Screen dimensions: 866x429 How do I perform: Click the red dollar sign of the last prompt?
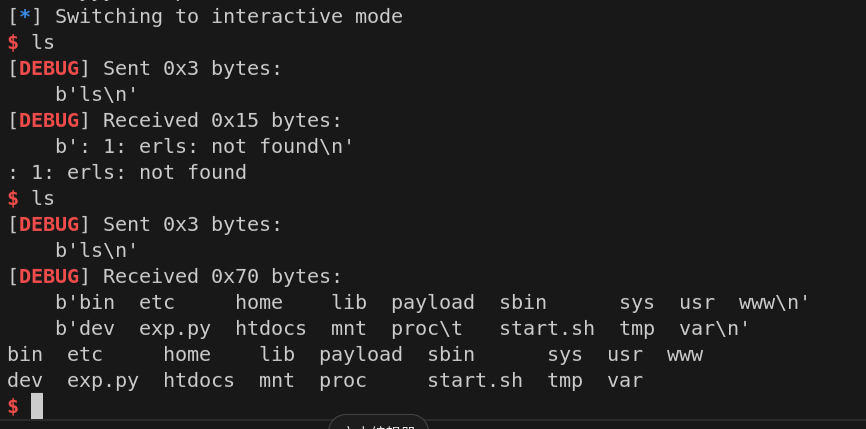(x=13, y=406)
